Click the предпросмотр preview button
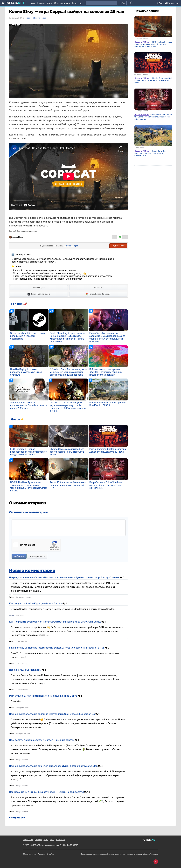181x868 pixels. pyautogui.click(x=37, y=556)
